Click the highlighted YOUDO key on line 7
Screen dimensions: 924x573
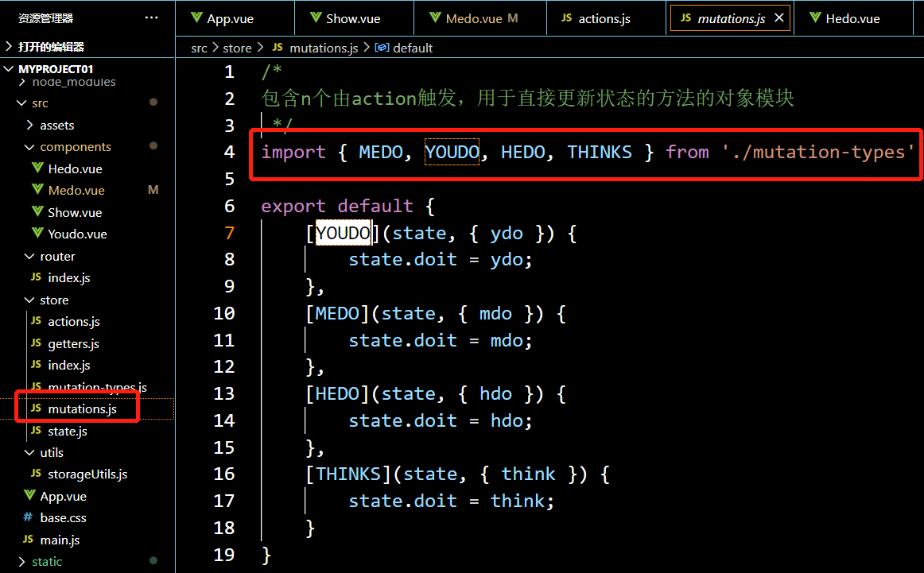click(343, 233)
